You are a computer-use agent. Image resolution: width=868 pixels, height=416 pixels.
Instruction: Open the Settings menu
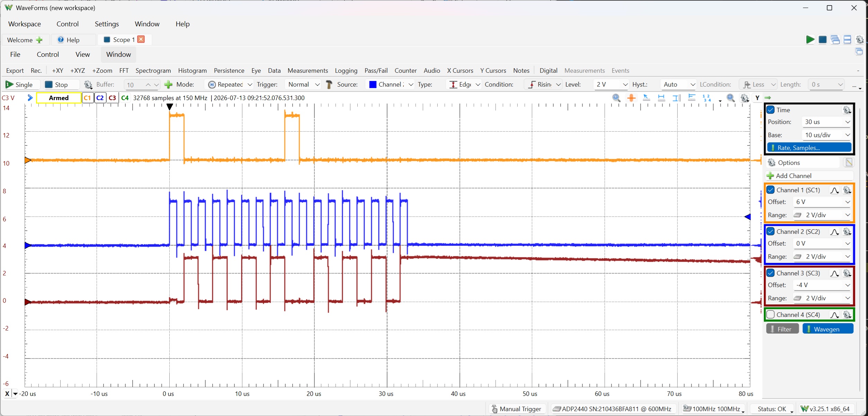point(107,24)
